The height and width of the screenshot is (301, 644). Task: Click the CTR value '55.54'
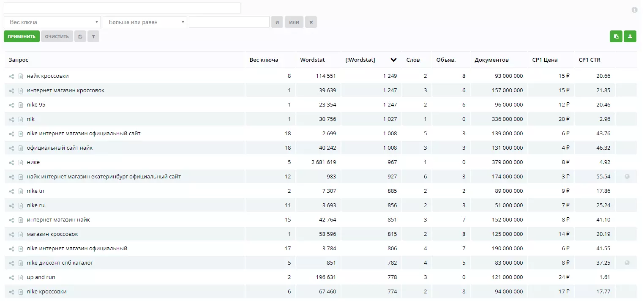click(x=603, y=177)
